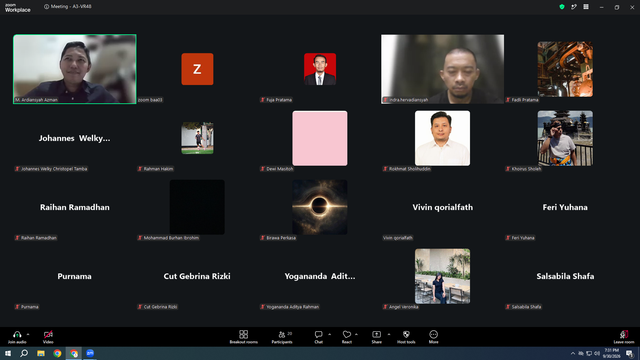This screenshot has width=640, height=360.
Task: Select Fadli Pratama's machinery avatar
Action: click(x=565, y=69)
